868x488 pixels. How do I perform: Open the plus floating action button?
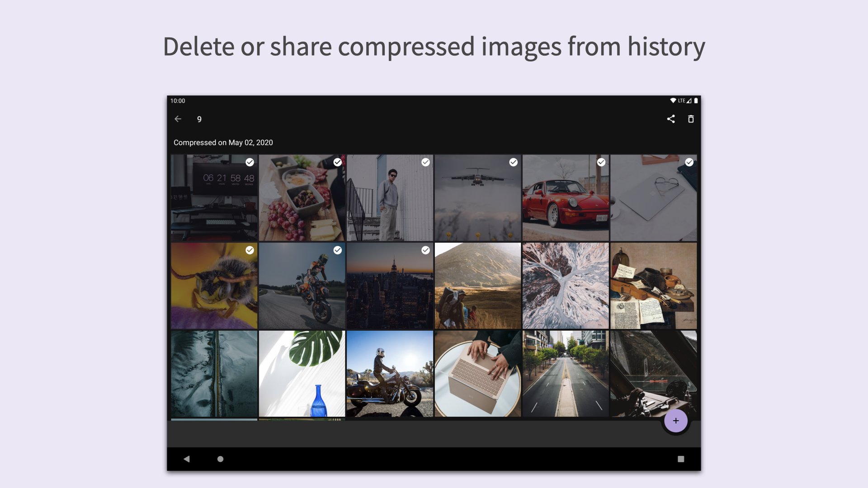(675, 421)
